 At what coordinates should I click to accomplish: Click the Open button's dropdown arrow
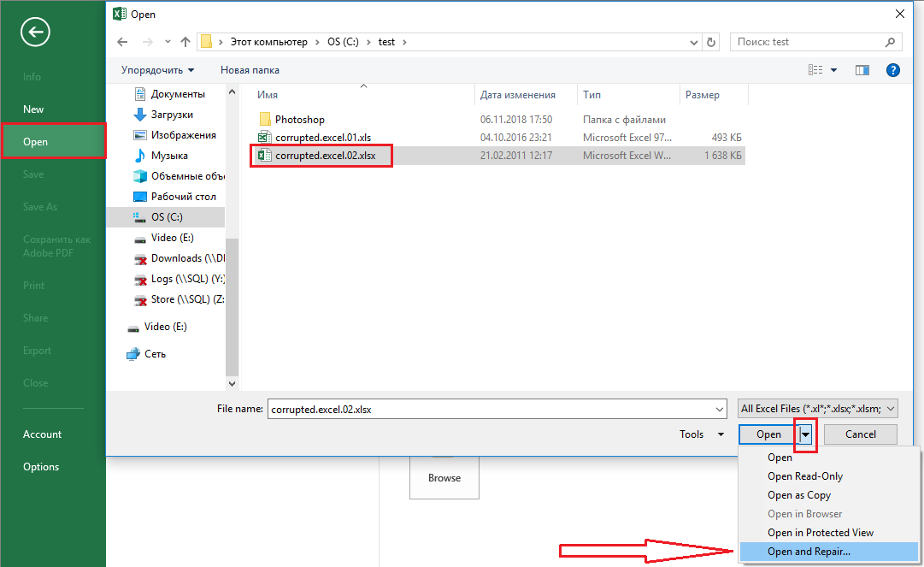coord(805,434)
